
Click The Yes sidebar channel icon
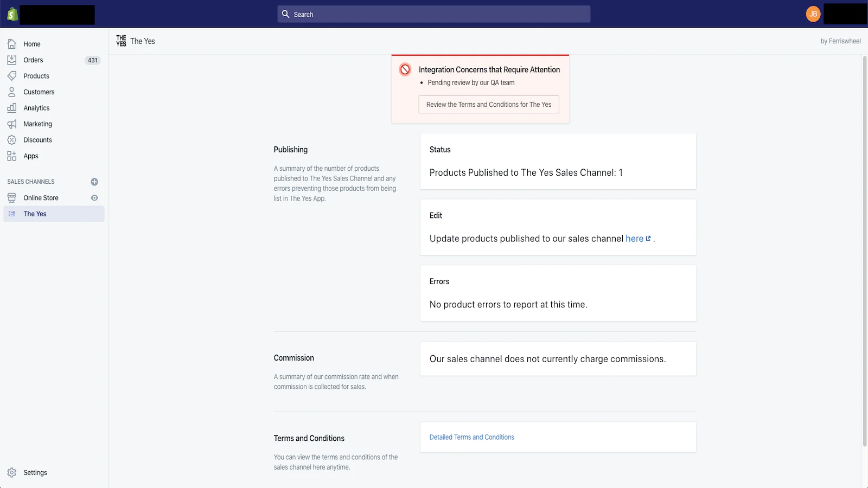[12, 214]
